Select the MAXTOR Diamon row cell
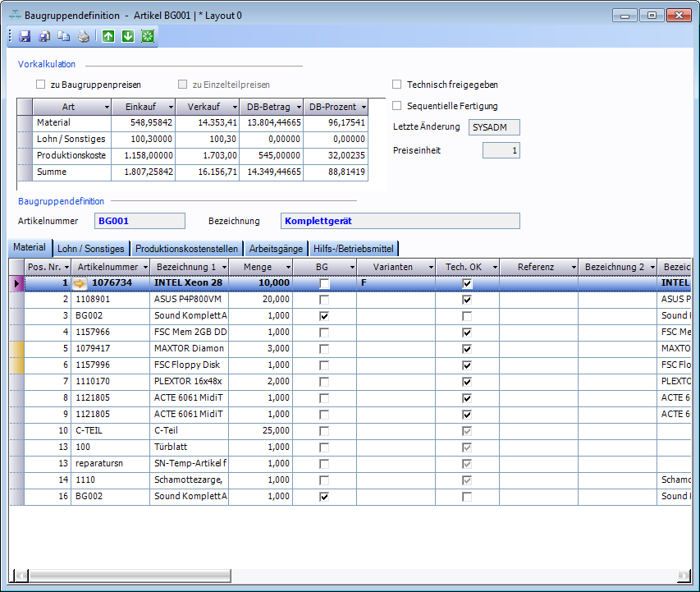This screenshot has width=700, height=592. click(190, 348)
